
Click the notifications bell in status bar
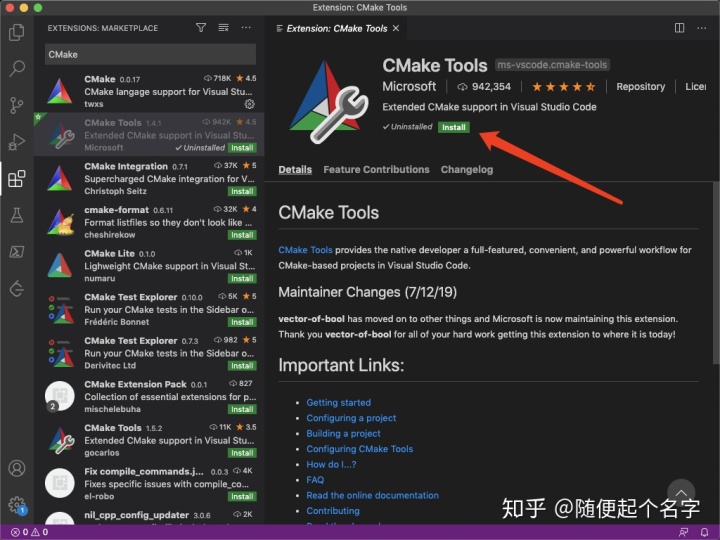(x=704, y=532)
